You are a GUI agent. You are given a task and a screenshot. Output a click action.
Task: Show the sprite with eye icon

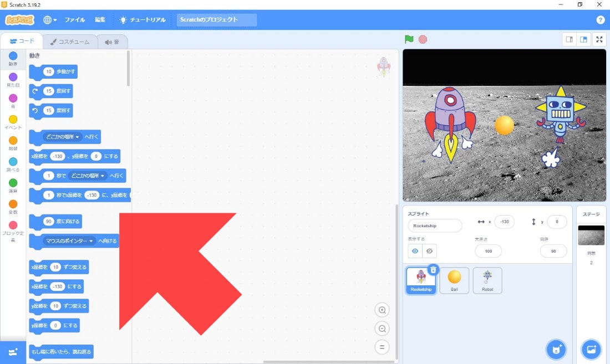(415, 251)
